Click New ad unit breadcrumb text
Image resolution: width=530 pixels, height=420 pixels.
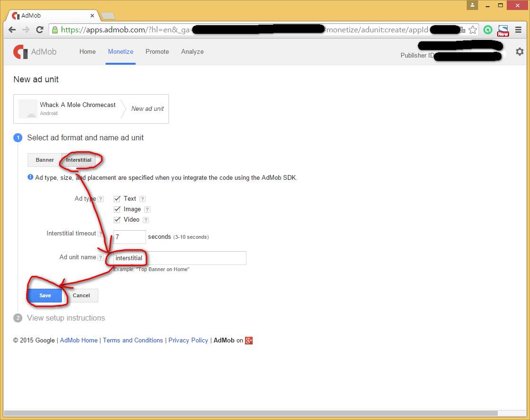pyautogui.click(x=147, y=108)
